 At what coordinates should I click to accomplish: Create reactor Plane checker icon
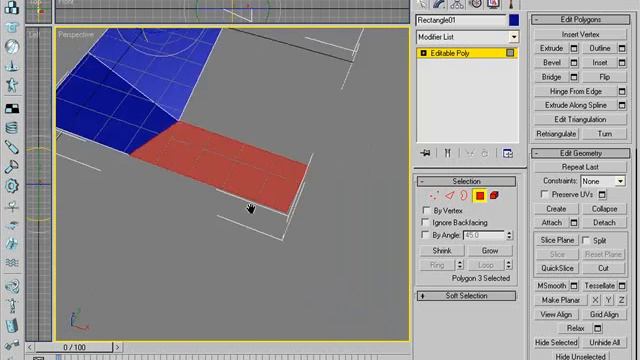tap(12, 109)
